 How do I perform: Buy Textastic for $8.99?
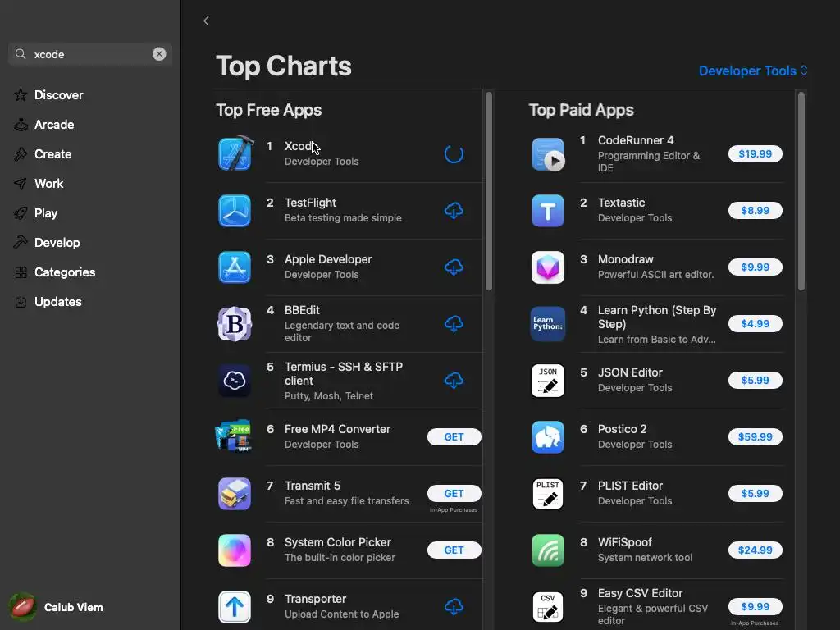(x=755, y=211)
